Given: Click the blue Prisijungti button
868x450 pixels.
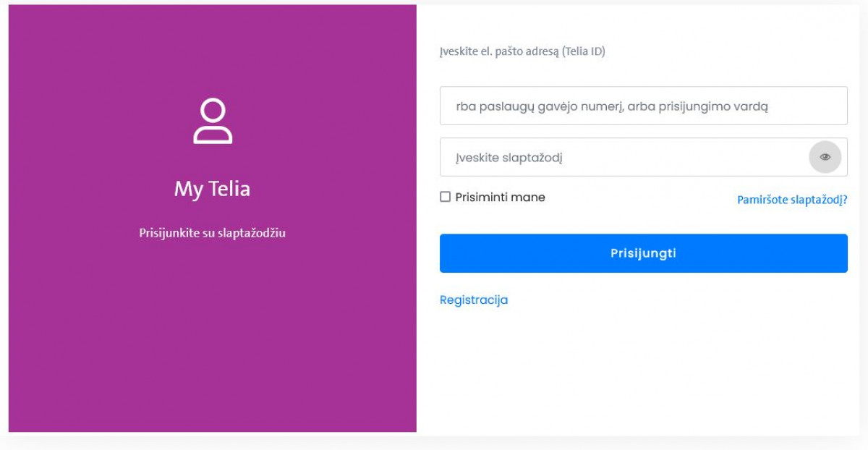Looking at the screenshot, I should [643, 253].
